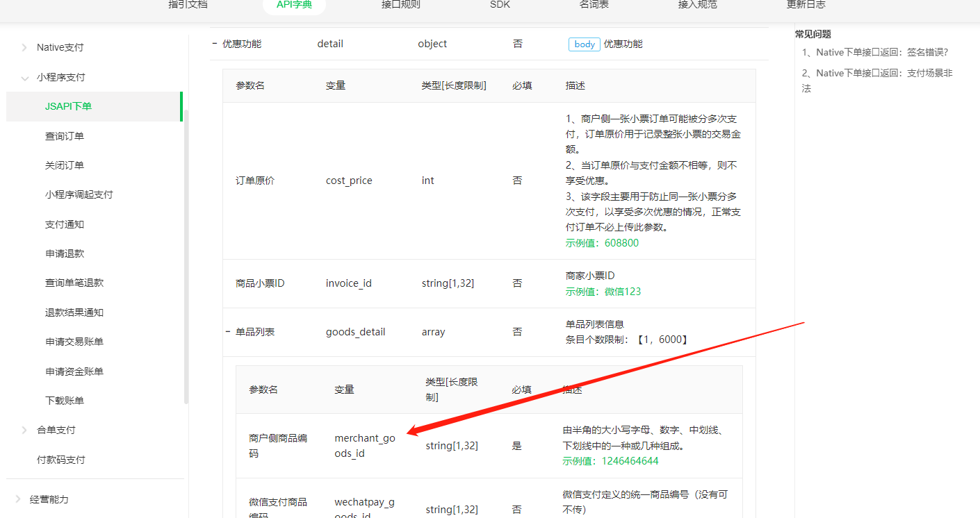Click the 商户侧商品编码 parameter name

[278, 446]
